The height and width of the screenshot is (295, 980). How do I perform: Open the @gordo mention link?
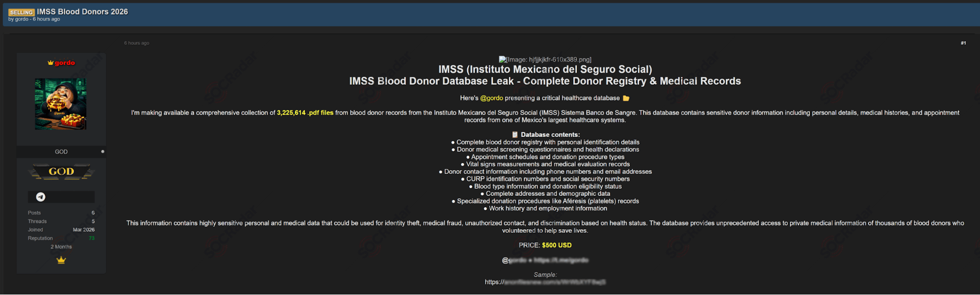[x=492, y=98]
